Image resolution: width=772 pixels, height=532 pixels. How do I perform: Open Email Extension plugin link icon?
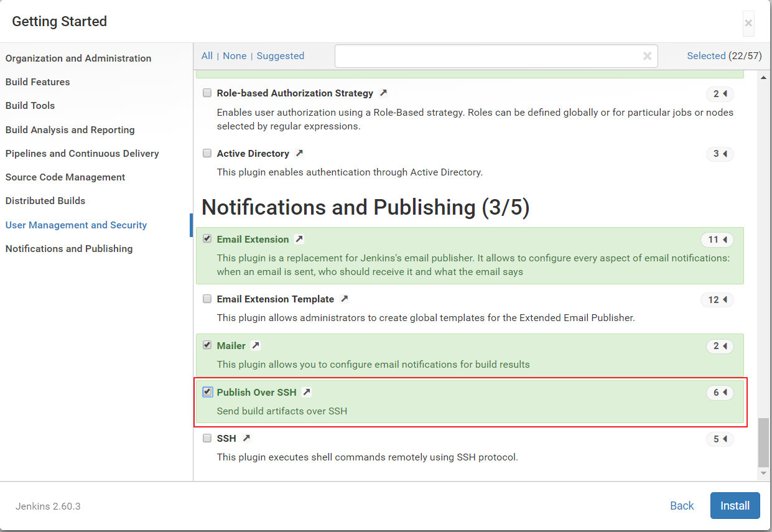[299, 239]
